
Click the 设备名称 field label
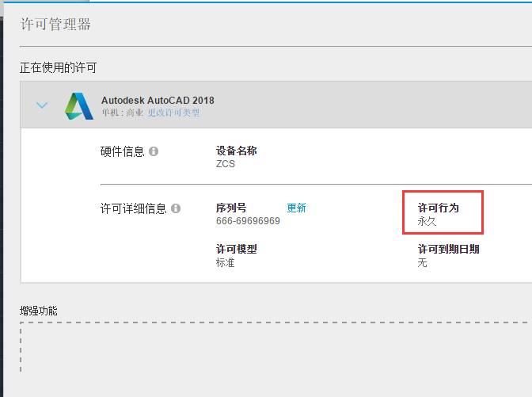coord(237,151)
